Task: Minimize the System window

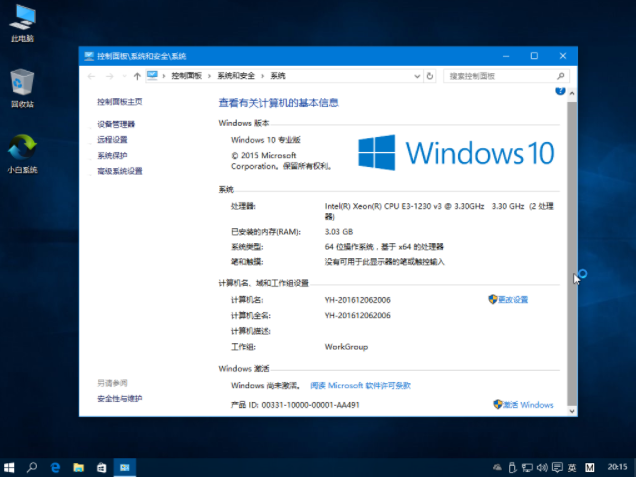Action: [x=506, y=56]
